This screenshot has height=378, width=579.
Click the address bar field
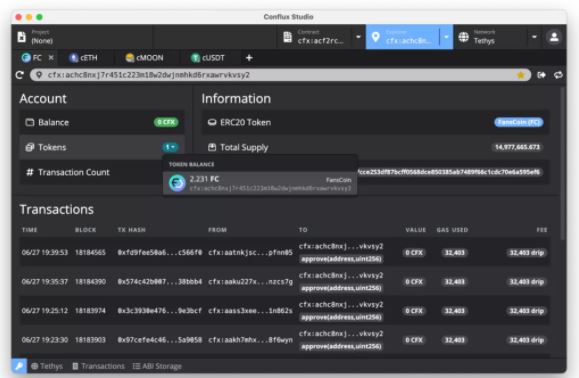tap(280, 75)
